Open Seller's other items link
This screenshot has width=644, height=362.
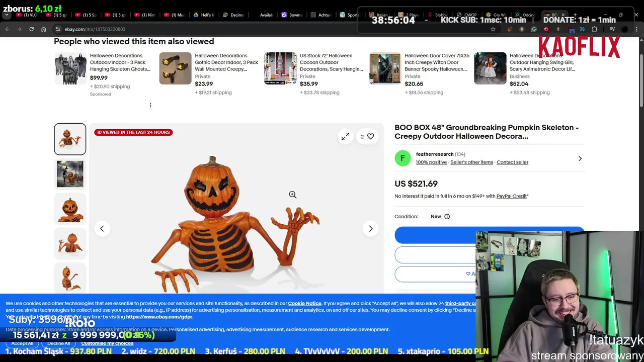471,162
